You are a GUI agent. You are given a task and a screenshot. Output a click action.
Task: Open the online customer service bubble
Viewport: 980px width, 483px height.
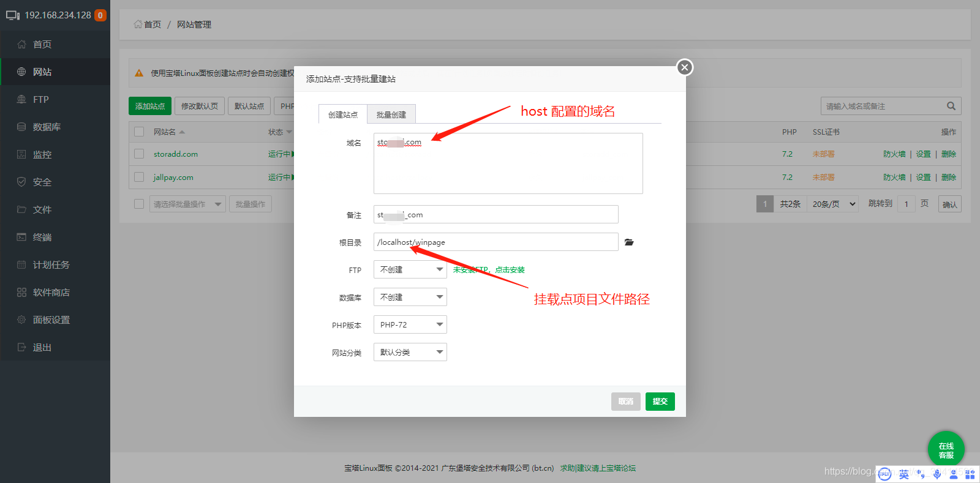pos(946,450)
